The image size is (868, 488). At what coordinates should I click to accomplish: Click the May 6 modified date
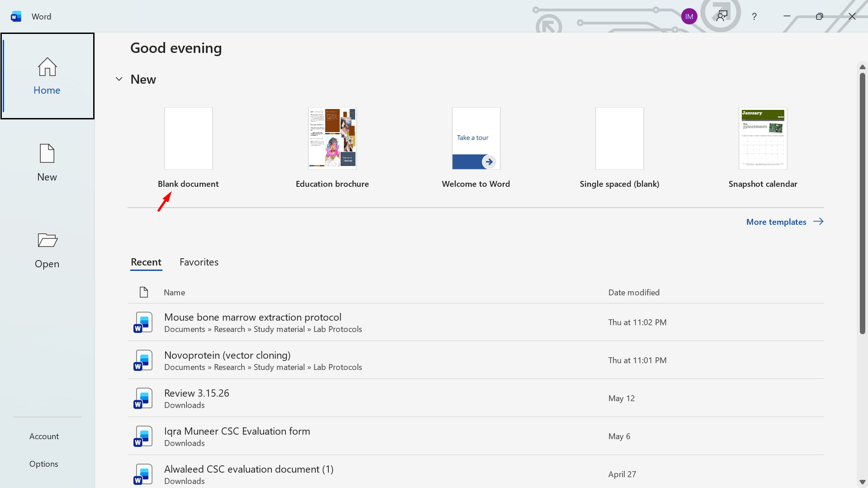click(x=619, y=436)
